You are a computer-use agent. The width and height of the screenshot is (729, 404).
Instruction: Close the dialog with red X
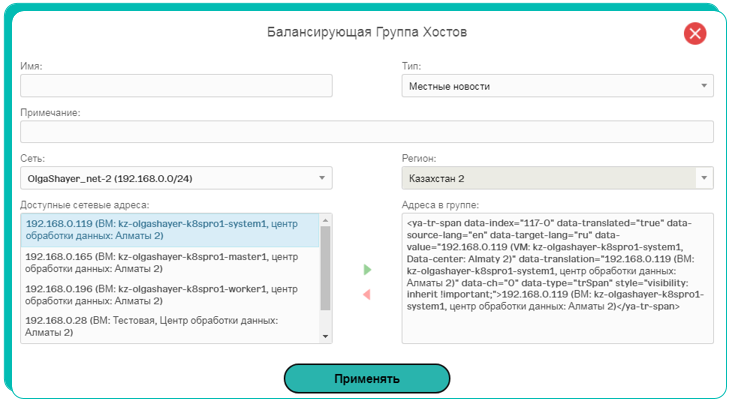pyautogui.click(x=695, y=33)
